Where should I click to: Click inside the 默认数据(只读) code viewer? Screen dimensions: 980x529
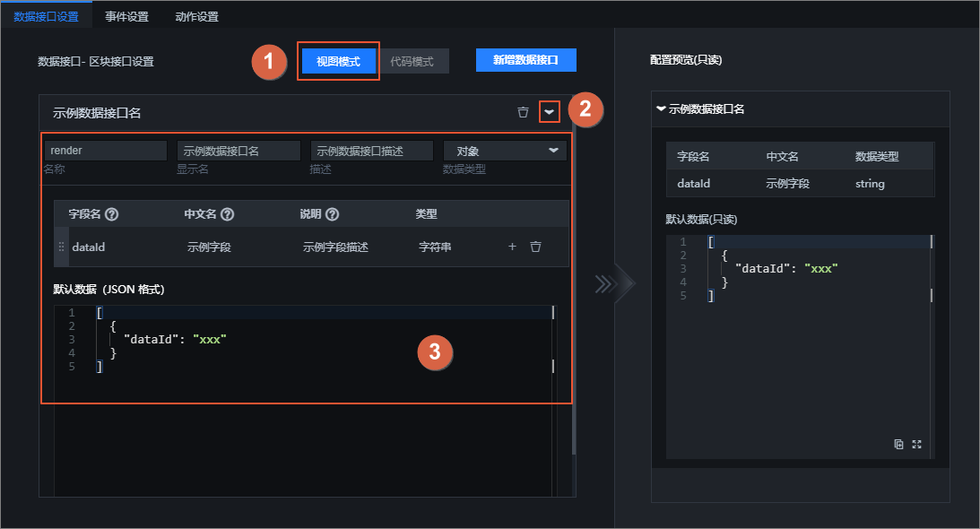coord(800,347)
